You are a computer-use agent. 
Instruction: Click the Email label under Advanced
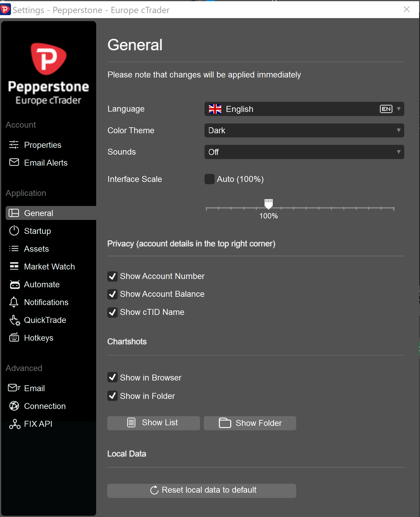tap(34, 388)
